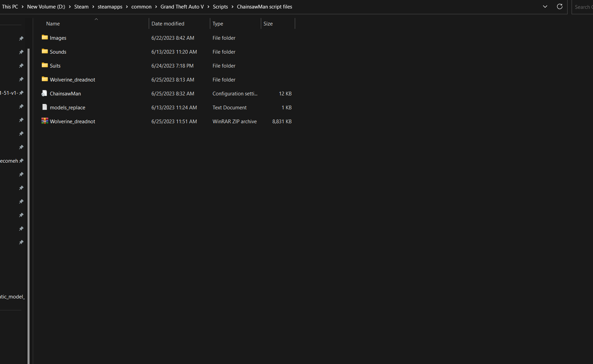Select the Images folder name
The height and width of the screenshot is (364, 593).
point(58,38)
